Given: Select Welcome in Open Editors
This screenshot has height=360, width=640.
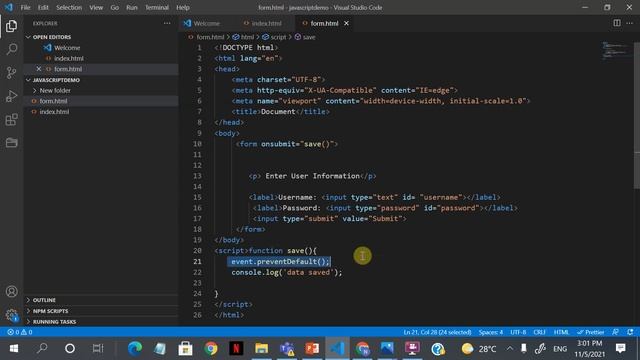Looking at the screenshot, I should (67, 48).
